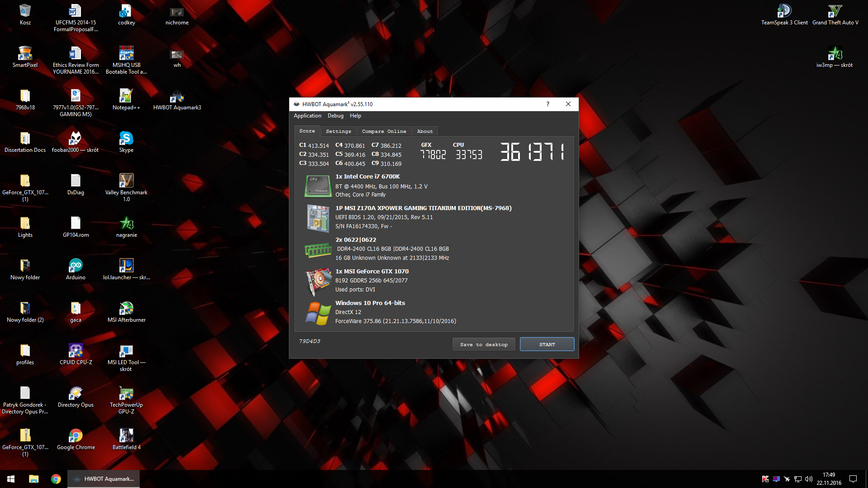
Task: Select the codkey desktop icon
Action: point(127,14)
